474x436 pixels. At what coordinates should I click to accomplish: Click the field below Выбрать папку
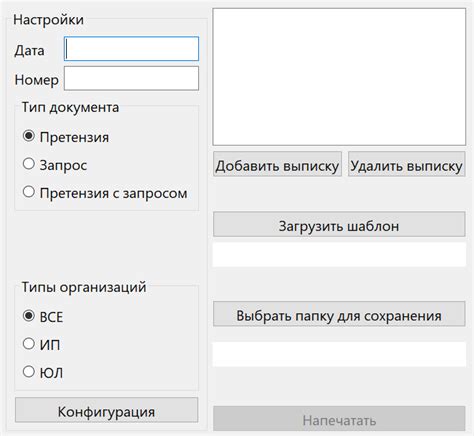tap(339, 354)
